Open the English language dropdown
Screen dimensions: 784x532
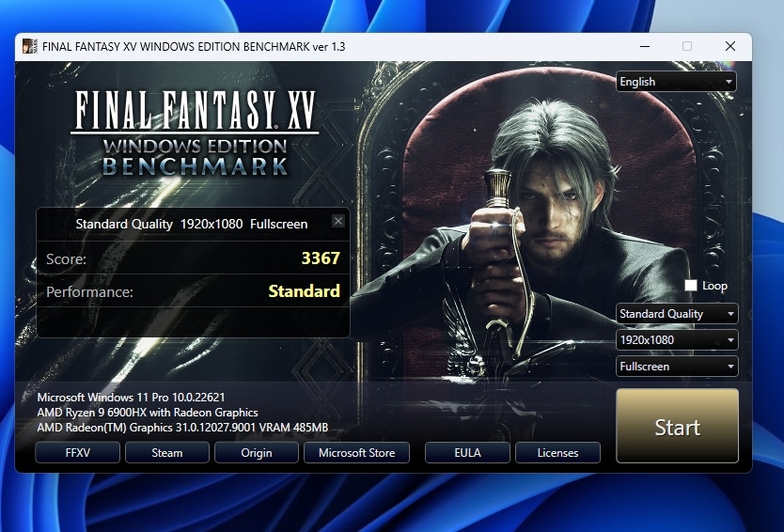(676, 82)
